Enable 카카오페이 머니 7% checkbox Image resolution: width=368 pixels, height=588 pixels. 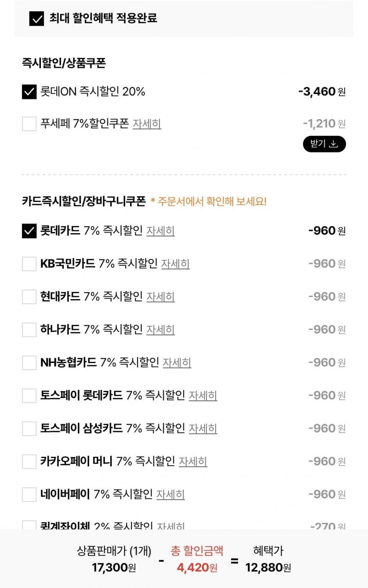(x=29, y=461)
